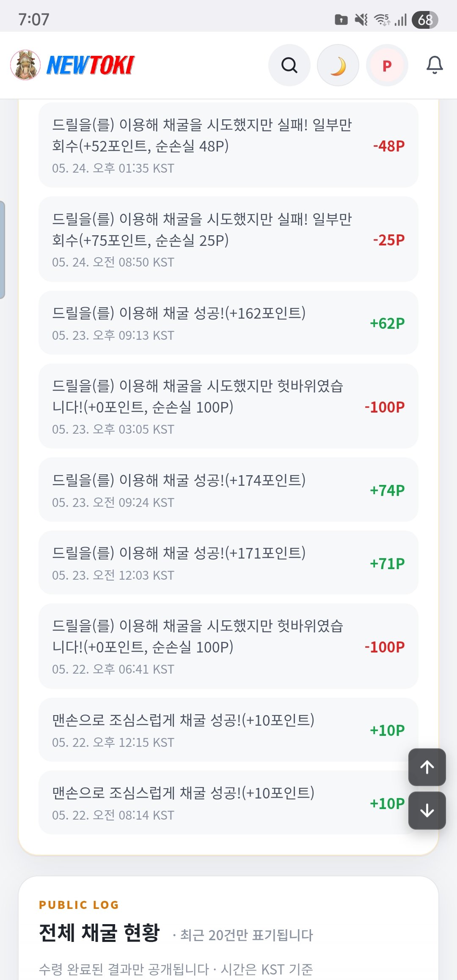Image resolution: width=457 pixels, height=980 pixels.
Task: Open bare-hands mining entry at 12:15
Action: (x=228, y=730)
